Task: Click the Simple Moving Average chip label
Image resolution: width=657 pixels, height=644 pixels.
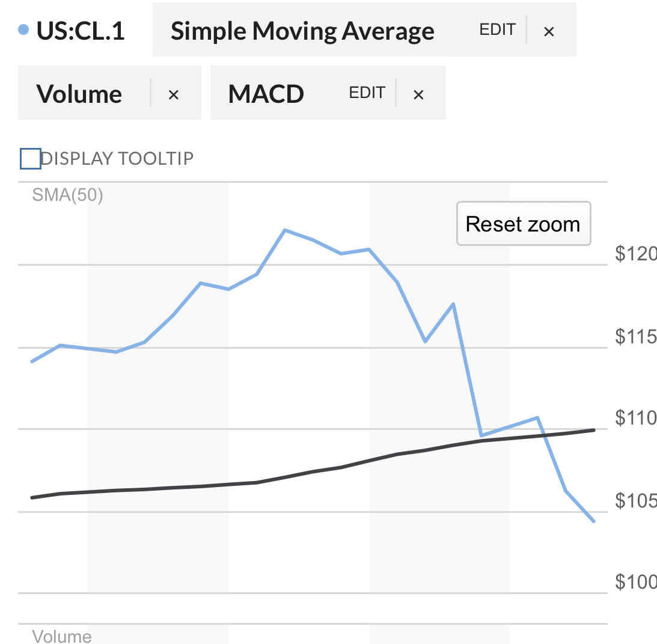Action: [302, 31]
